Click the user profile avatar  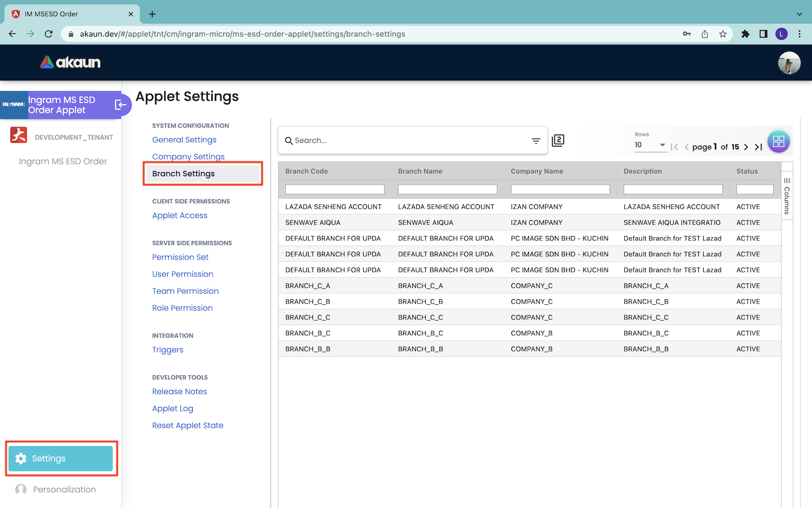point(789,63)
